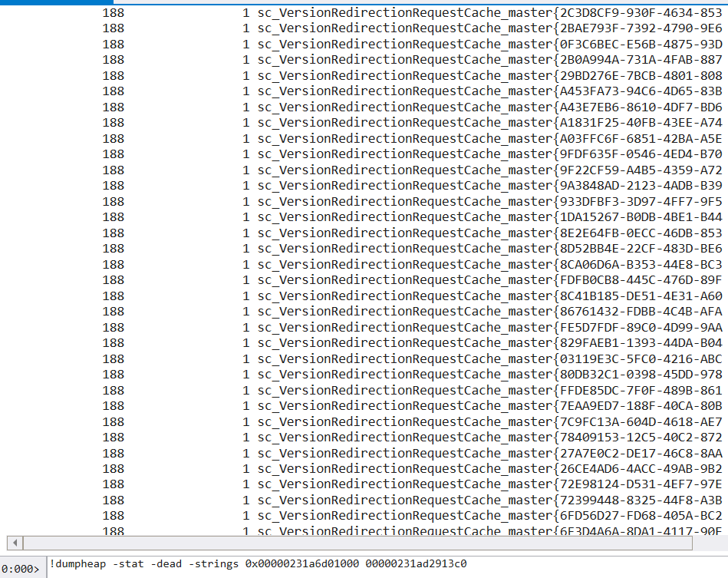The width and height of the screenshot is (728, 578).
Task: Click the row containing {03119E3C-5FC0-4216
Action: tap(489, 358)
